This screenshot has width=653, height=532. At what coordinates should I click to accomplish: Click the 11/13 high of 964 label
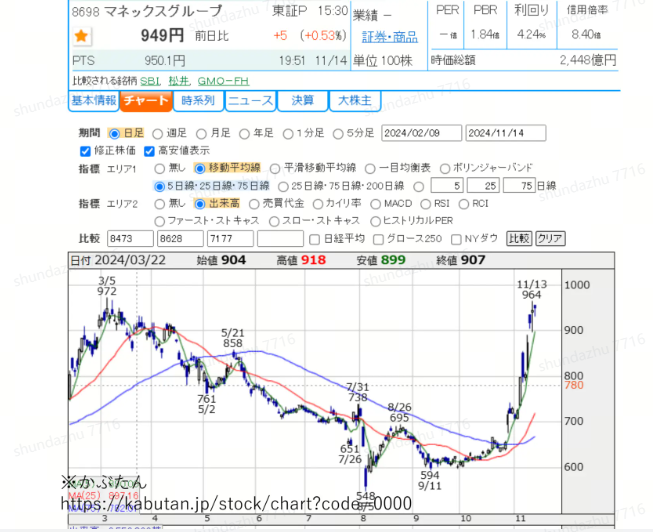(532, 290)
